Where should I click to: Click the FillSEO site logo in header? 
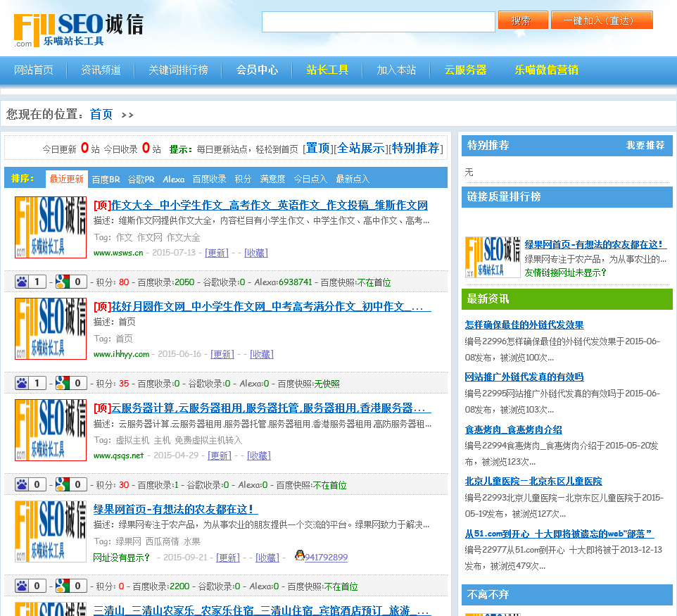pos(78,30)
